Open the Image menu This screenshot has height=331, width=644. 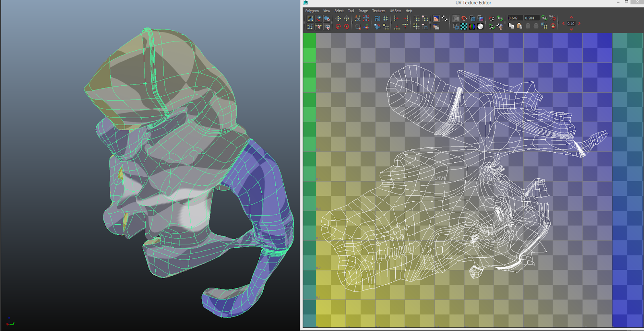[x=363, y=11]
